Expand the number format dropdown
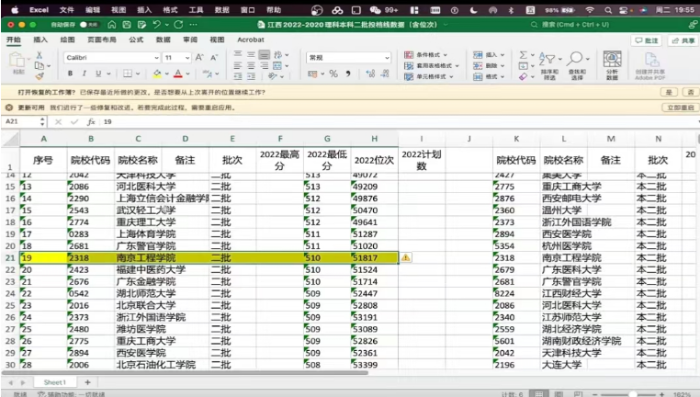 [387, 58]
